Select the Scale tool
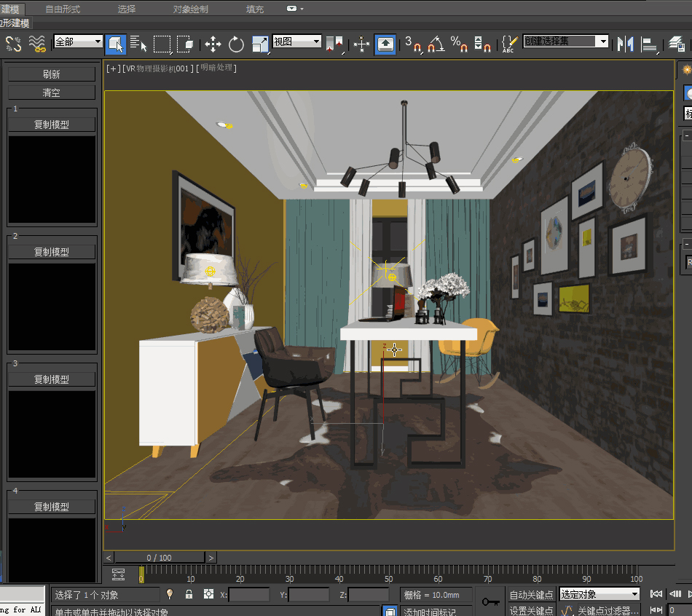The height and width of the screenshot is (616, 692). click(x=259, y=44)
